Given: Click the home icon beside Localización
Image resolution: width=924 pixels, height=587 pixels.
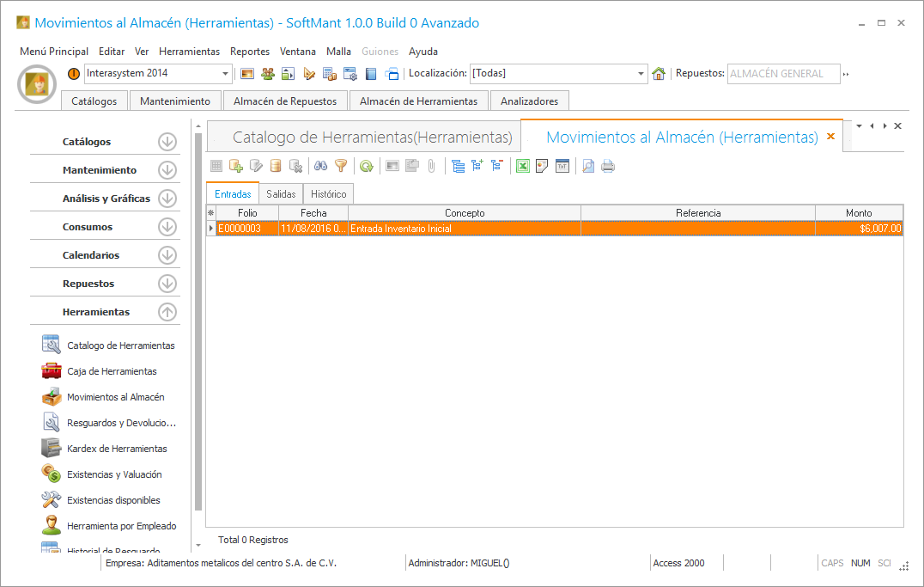Looking at the screenshot, I should tap(659, 74).
